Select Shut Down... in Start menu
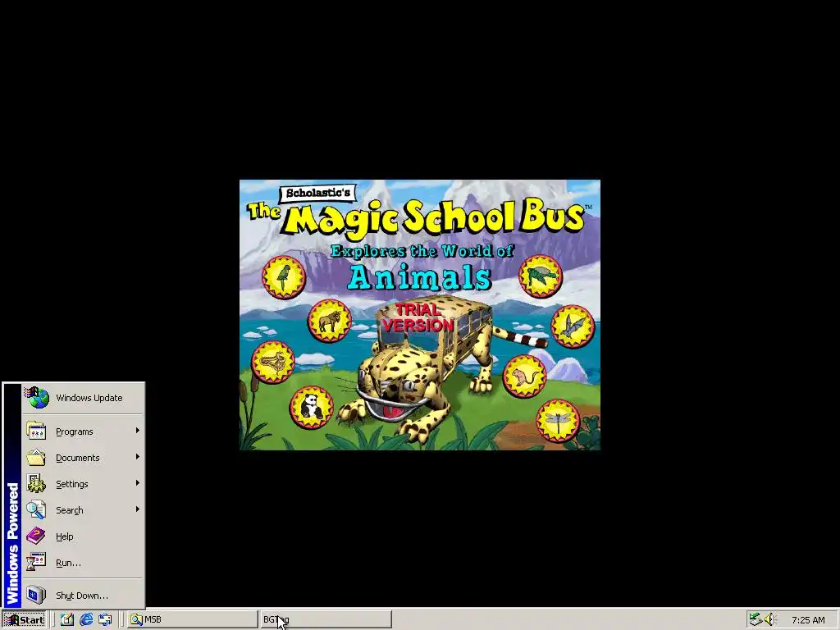The image size is (840, 630). click(83, 596)
